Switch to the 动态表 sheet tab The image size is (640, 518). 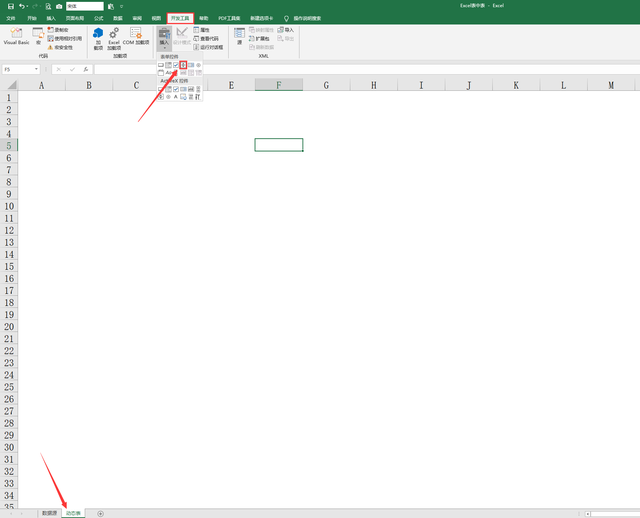73,513
